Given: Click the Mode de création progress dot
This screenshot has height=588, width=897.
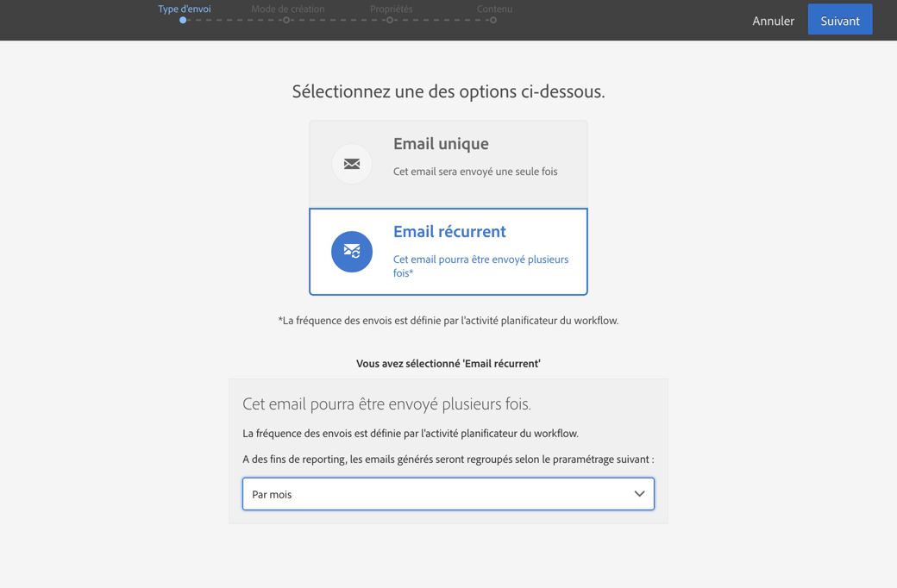Looking at the screenshot, I should point(286,20).
